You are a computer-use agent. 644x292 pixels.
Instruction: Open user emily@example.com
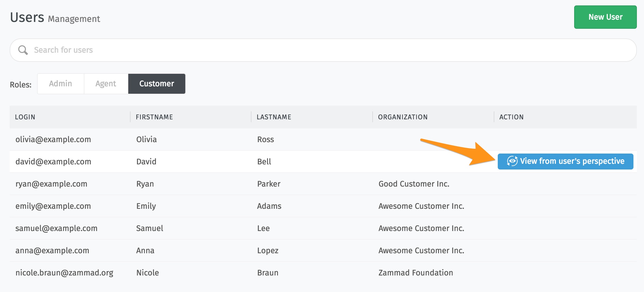pyautogui.click(x=53, y=206)
